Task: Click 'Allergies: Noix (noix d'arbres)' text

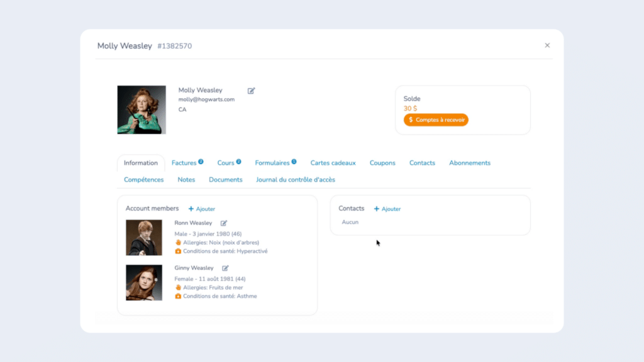Action: click(221, 243)
